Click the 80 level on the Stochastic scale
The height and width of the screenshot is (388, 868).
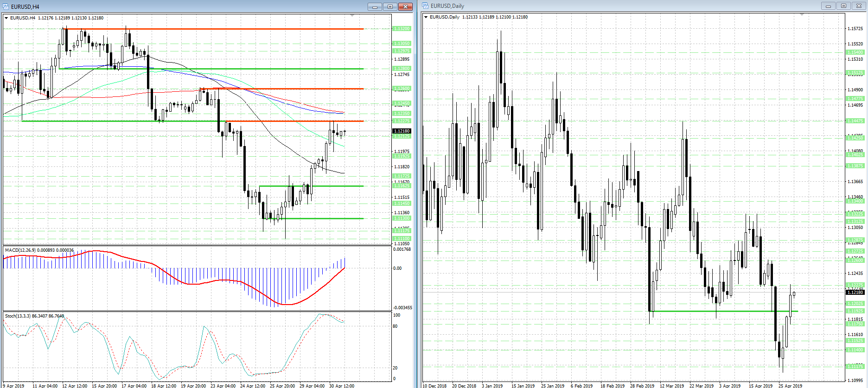pyautogui.click(x=395, y=326)
